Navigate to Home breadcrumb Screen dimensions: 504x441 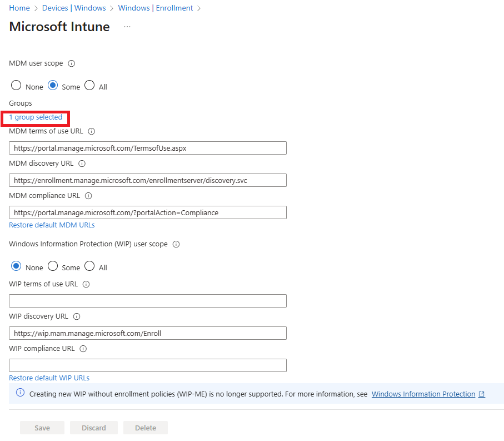(19, 8)
